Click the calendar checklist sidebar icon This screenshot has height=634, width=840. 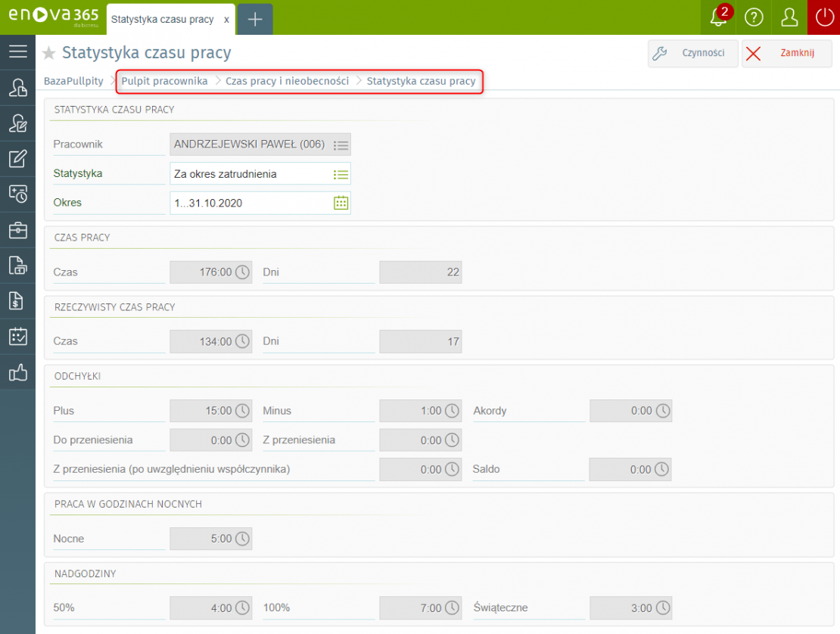pyautogui.click(x=17, y=337)
